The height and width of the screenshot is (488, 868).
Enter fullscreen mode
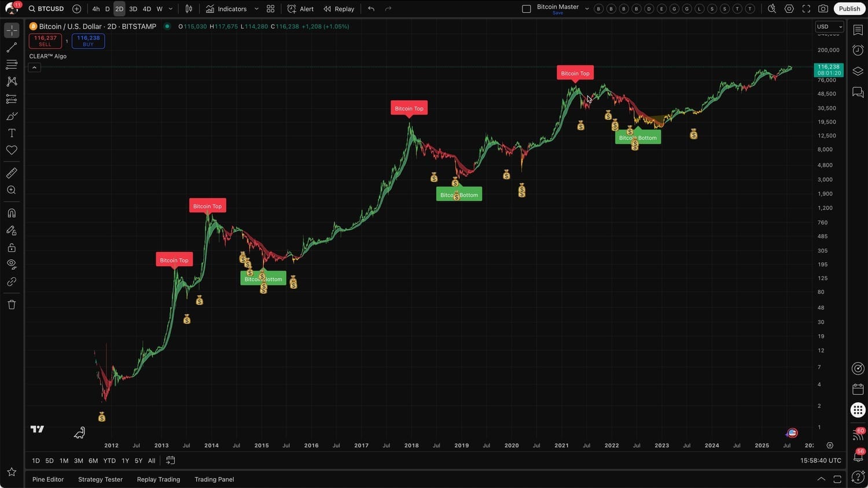(x=806, y=9)
